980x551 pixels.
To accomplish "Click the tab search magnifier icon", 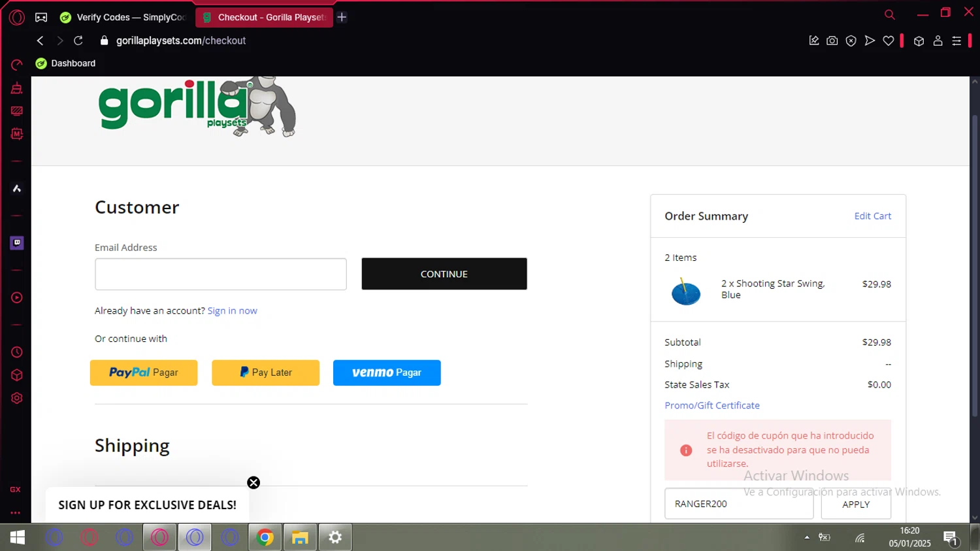I will (890, 14).
